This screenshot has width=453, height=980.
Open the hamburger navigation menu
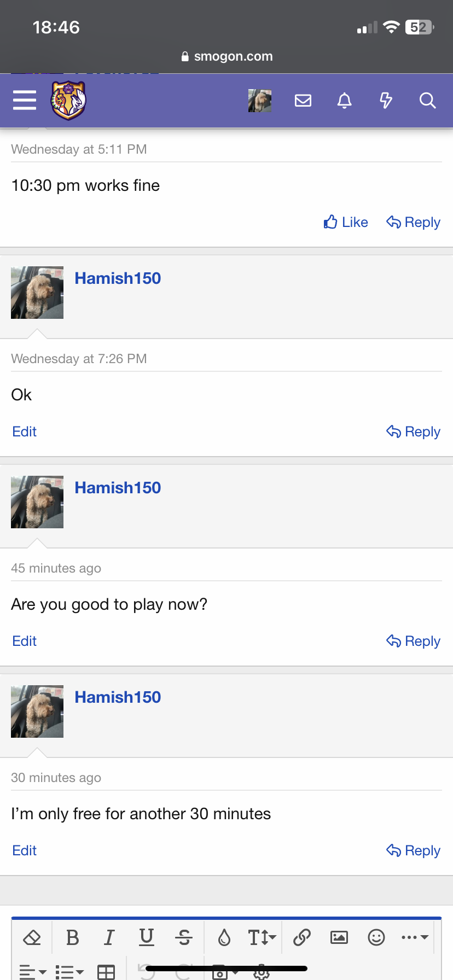point(25,100)
